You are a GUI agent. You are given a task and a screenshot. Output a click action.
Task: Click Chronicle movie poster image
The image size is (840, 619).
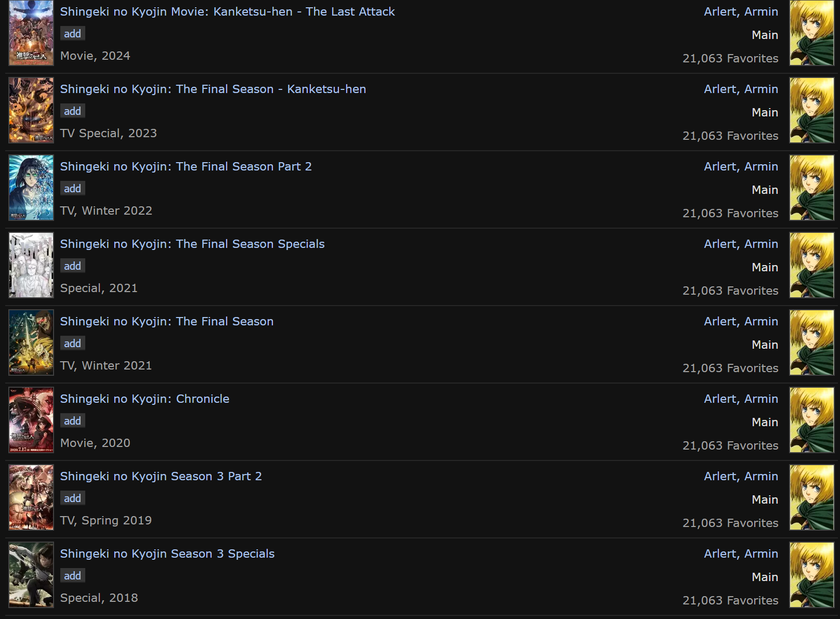click(31, 420)
